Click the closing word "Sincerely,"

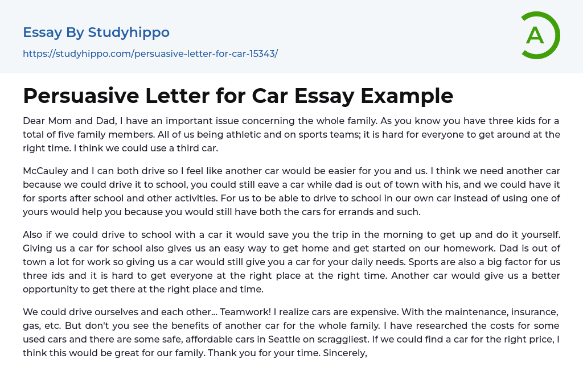point(343,353)
